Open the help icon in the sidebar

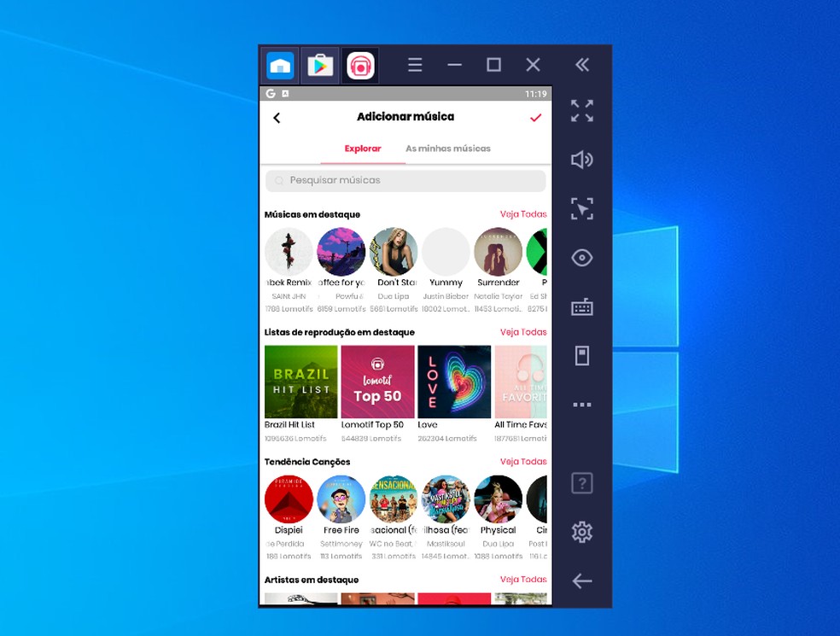click(581, 482)
